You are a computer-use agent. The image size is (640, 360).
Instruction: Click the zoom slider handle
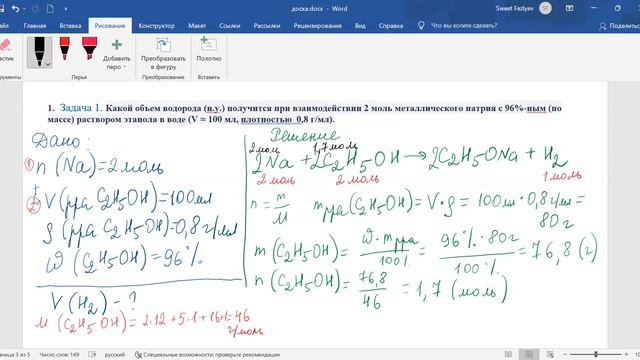tap(596, 354)
